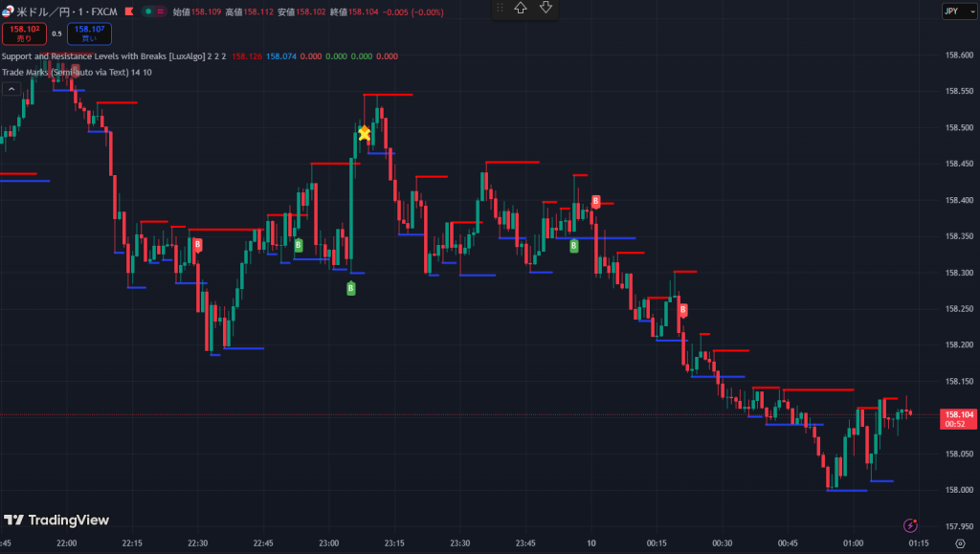This screenshot has width=980, height=554.
Task: Click the yellow star marker on chart
Action: (365, 133)
